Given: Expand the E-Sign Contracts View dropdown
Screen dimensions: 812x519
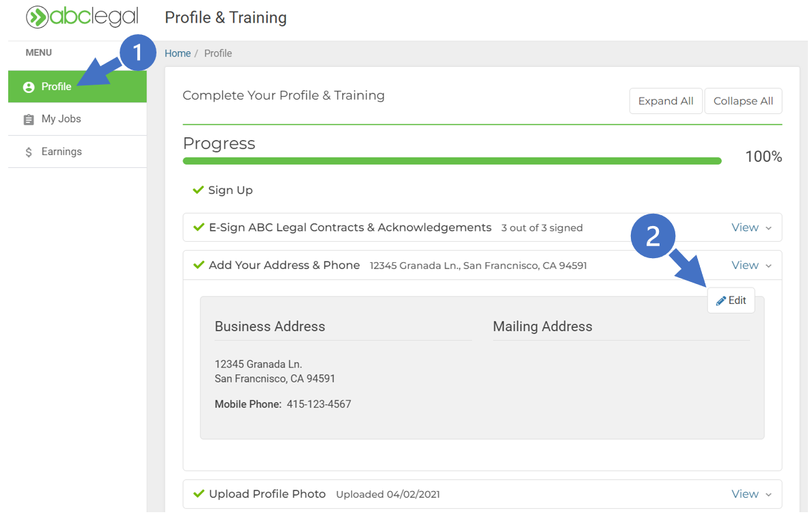Looking at the screenshot, I should (750, 227).
